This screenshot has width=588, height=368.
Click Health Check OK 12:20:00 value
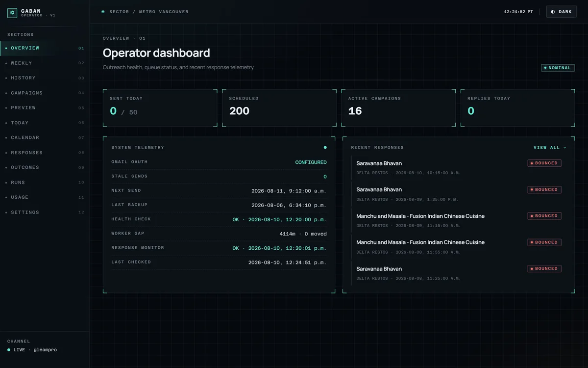click(279, 220)
